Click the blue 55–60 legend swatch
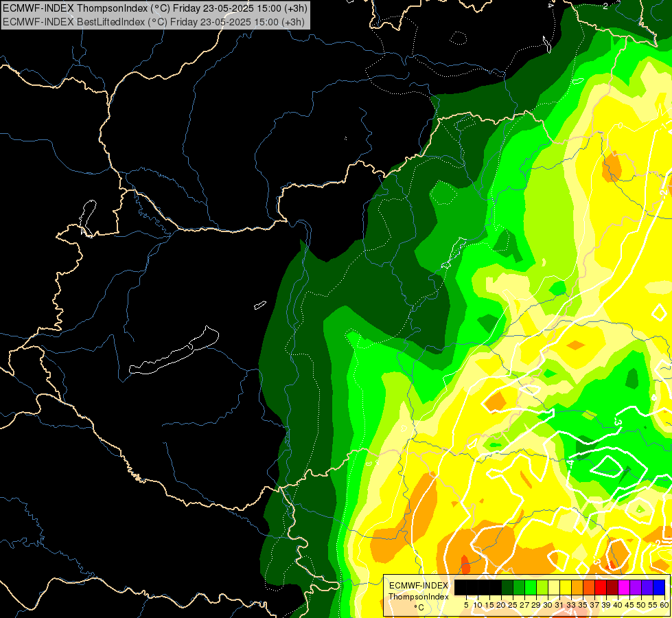Screen dimensions: 672x618 tap(659, 587)
